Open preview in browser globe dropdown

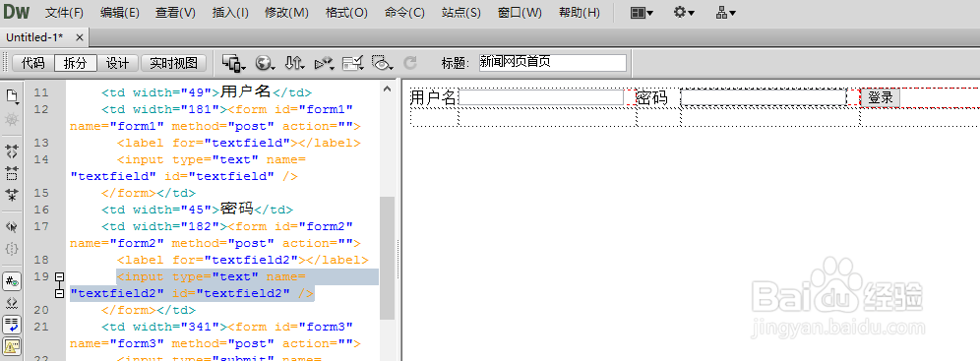pos(266,63)
